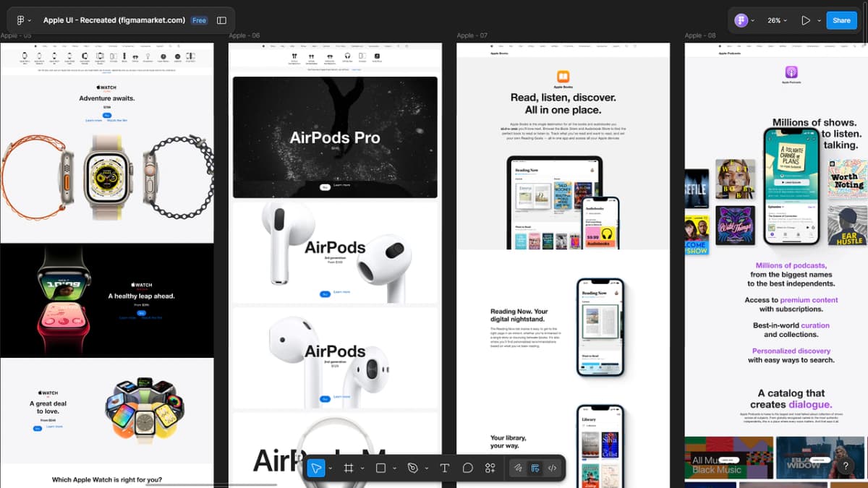The height and width of the screenshot is (488, 868).
Task: Click 'Your library, your way.' heading
Action: tap(509, 442)
